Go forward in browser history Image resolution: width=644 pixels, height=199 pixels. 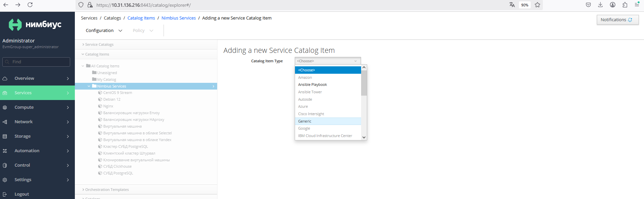point(18,5)
